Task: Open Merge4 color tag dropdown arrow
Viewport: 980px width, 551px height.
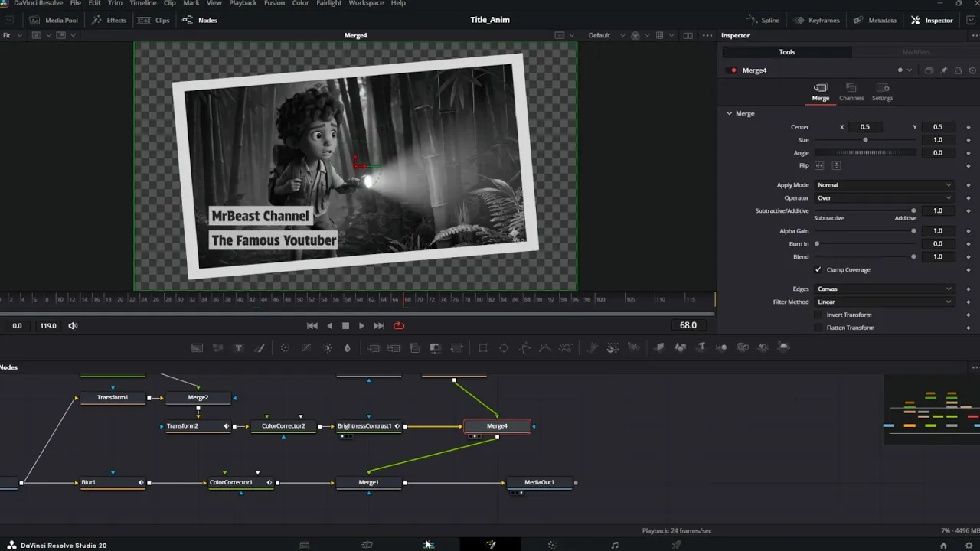Action: (x=909, y=70)
